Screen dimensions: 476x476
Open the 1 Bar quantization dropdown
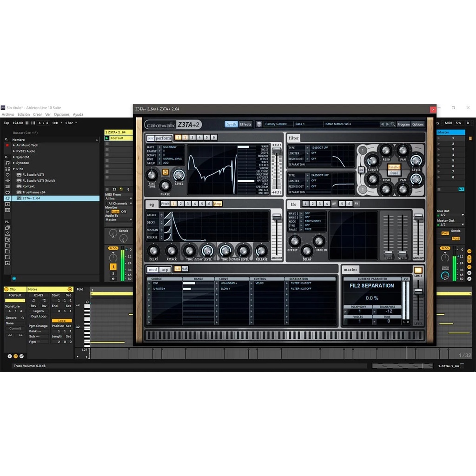tap(71, 123)
